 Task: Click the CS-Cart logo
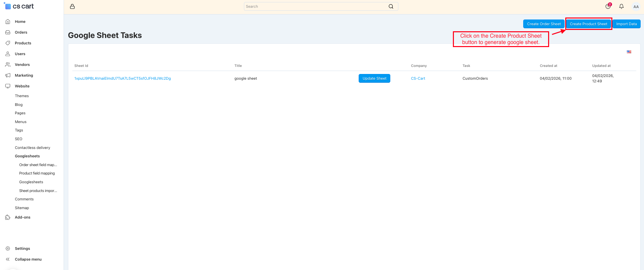tap(19, 6)
